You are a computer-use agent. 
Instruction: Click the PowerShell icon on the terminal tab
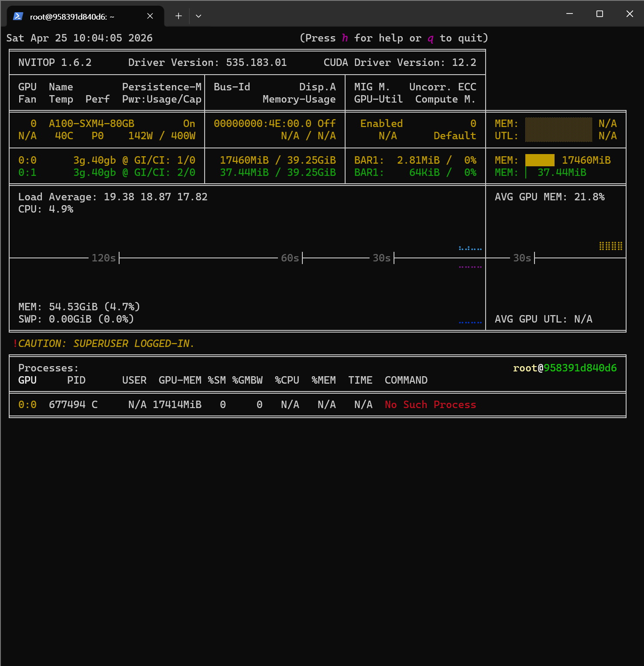pyautogui.click(x=18, y=16)
